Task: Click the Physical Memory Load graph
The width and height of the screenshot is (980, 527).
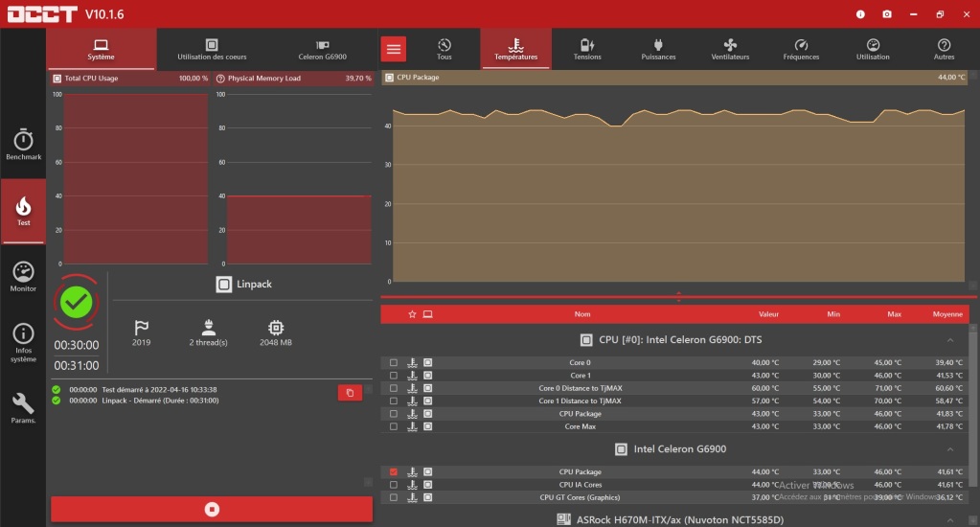Action: (x=299, y=179)
